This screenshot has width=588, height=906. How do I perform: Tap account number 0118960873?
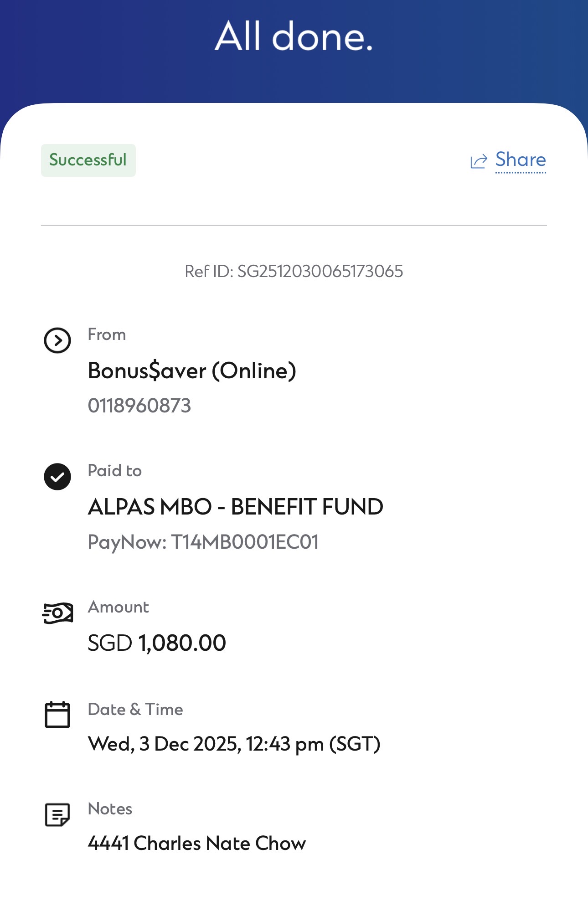coord(139,406)
